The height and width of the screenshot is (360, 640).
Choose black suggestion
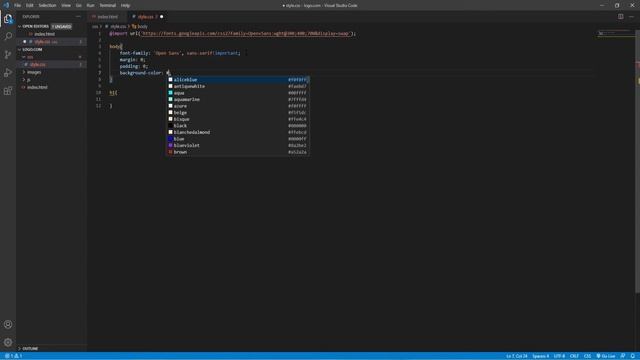238,126
